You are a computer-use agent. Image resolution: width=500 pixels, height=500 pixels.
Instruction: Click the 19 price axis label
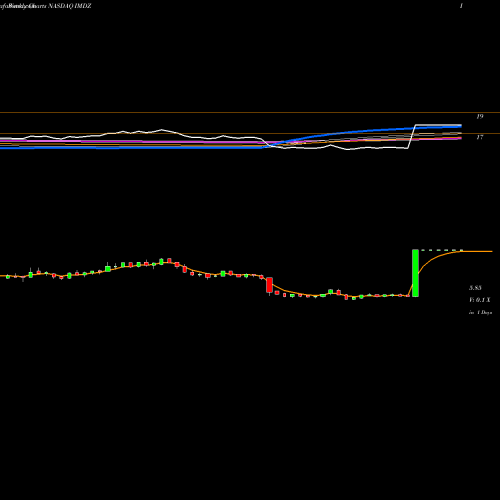(480, 116)
